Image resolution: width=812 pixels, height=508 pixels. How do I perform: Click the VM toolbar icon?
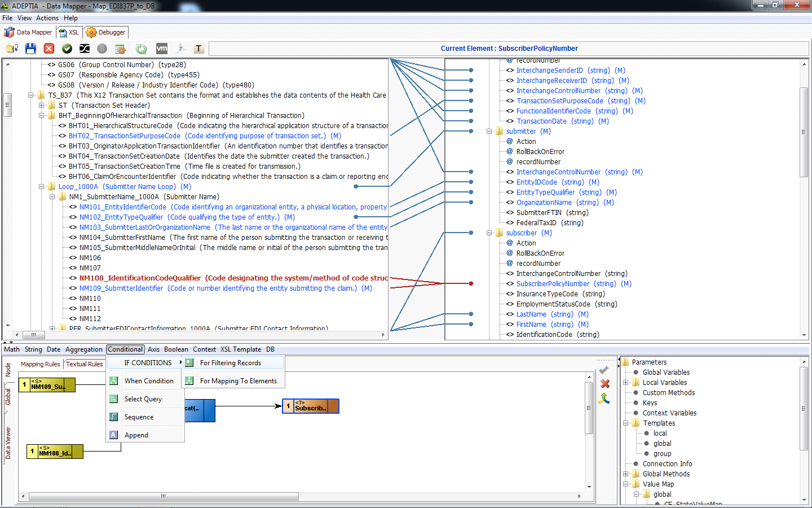tap(161, 49)
